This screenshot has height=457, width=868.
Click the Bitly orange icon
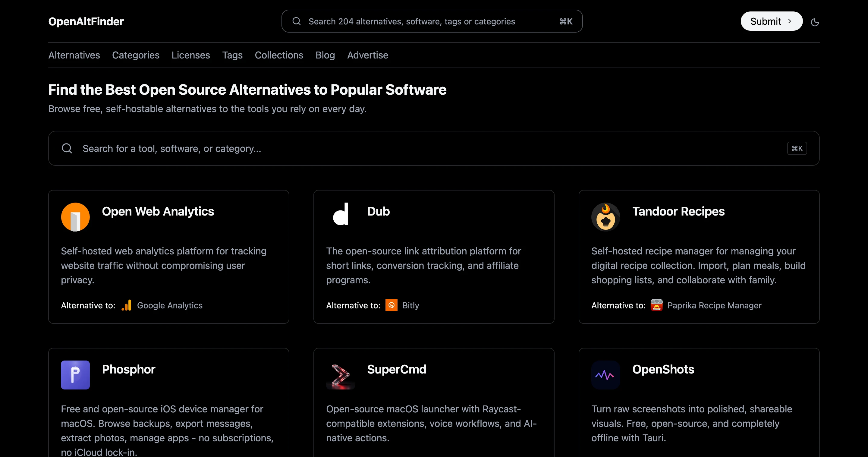[x=391, y=305]
